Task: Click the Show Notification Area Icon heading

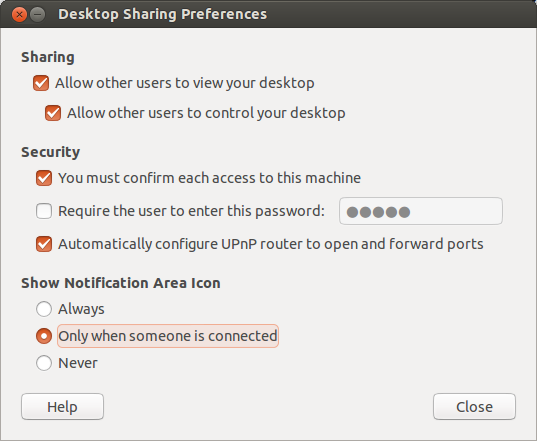Action: pos(121,283)
